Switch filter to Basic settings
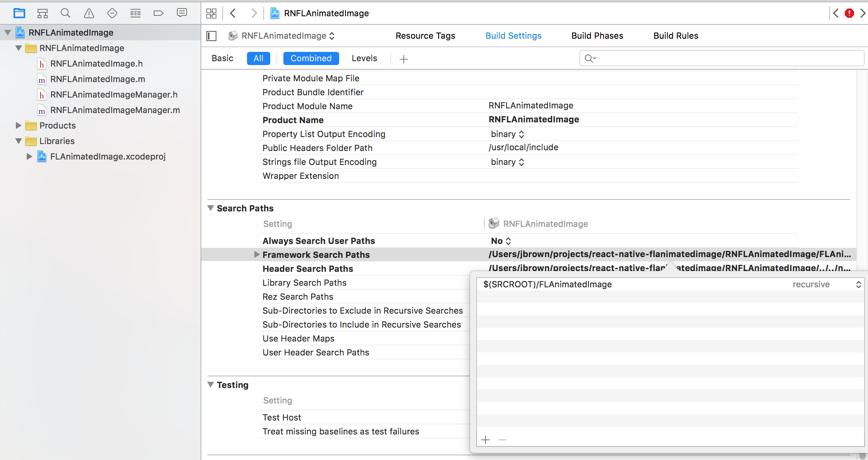 click(x=222, y=58)
